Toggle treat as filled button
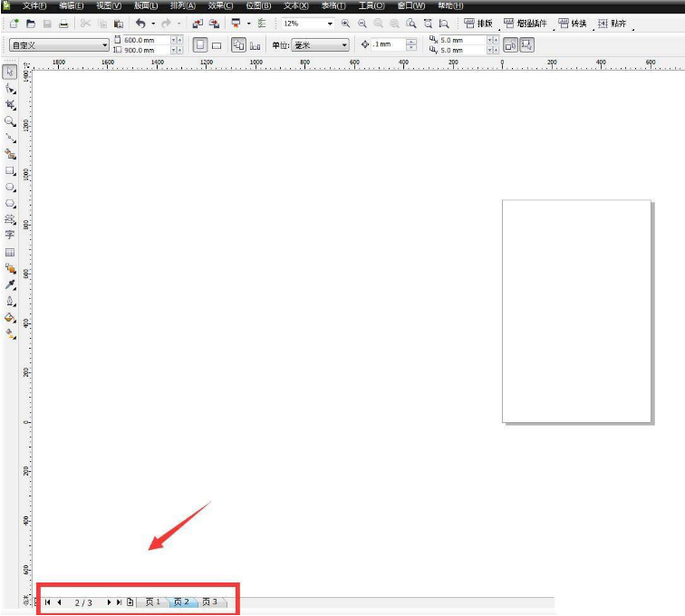This screenshot has width=685, height=616. pos(526,45)
